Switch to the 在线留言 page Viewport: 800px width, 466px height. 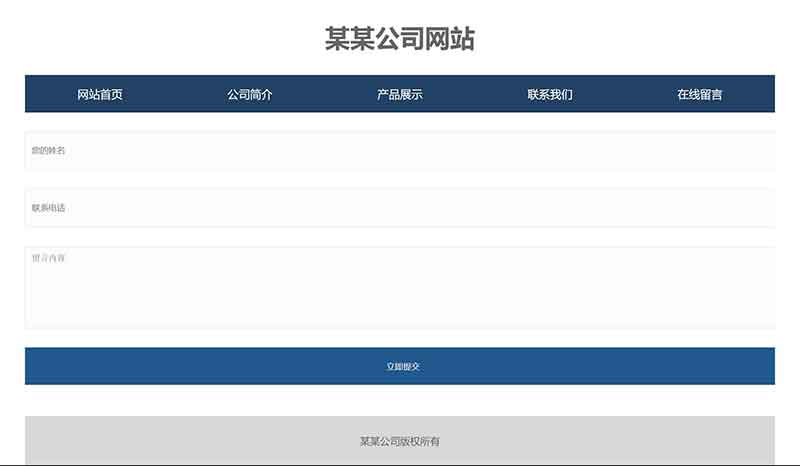(700, 95)
